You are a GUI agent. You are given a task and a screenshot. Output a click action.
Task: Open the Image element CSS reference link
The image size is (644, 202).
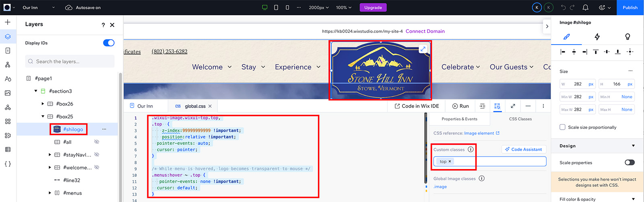(482, 133)
